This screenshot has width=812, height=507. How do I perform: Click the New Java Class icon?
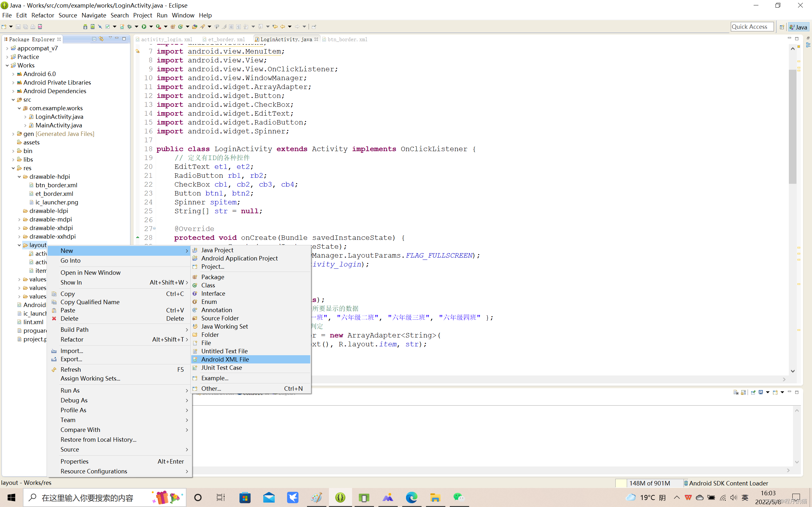tap(180, 27)
